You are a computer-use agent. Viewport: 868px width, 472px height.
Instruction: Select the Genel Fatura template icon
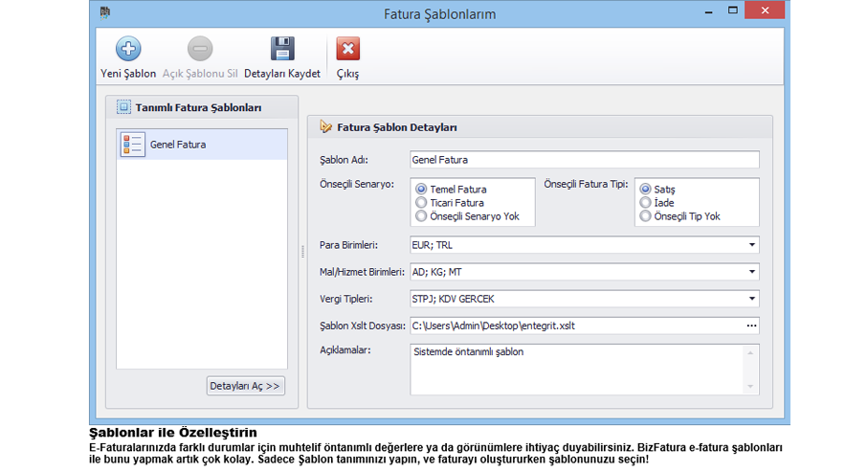pyautogui.click(x=133, y=145)
